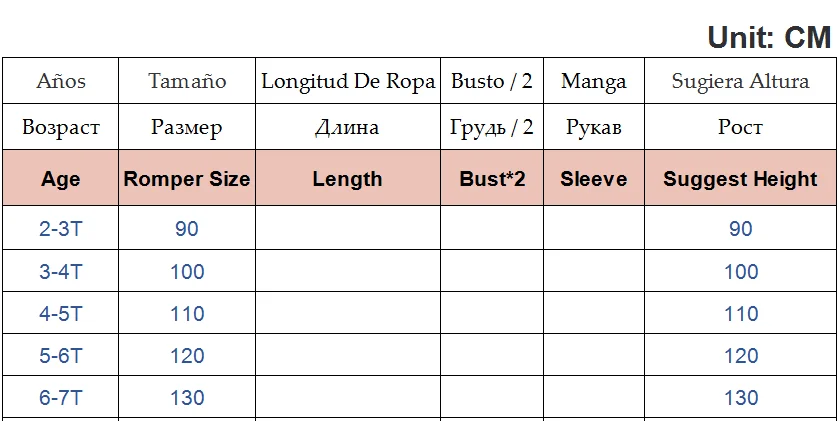Select the empty Length cell for 2-3T
Screen dimensions: 840x421
tap(347, 229)
